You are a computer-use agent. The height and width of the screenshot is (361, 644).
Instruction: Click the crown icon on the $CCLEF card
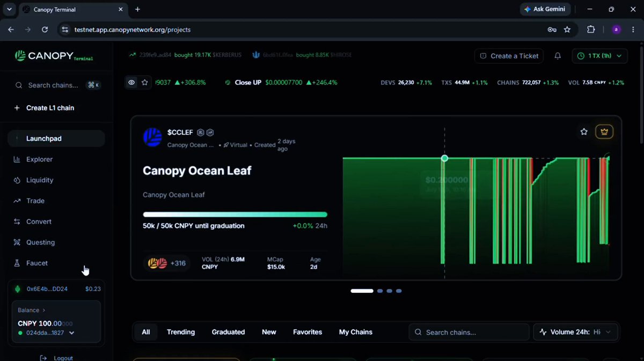tap(604, 131)
